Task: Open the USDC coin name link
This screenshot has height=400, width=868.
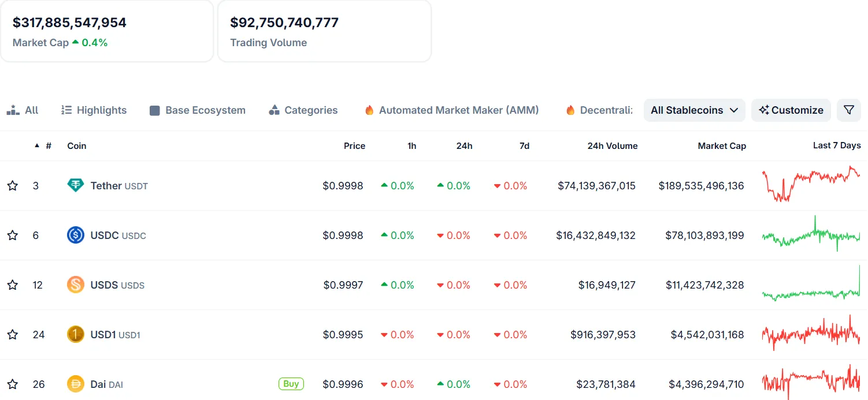Action: point(118,235)
